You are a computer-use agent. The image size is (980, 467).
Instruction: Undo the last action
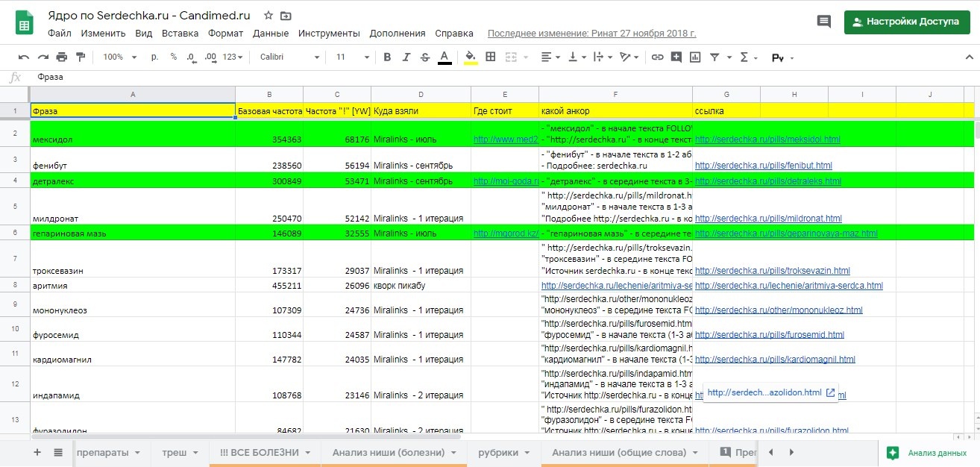pyautogui.click(x=24, y=57)
